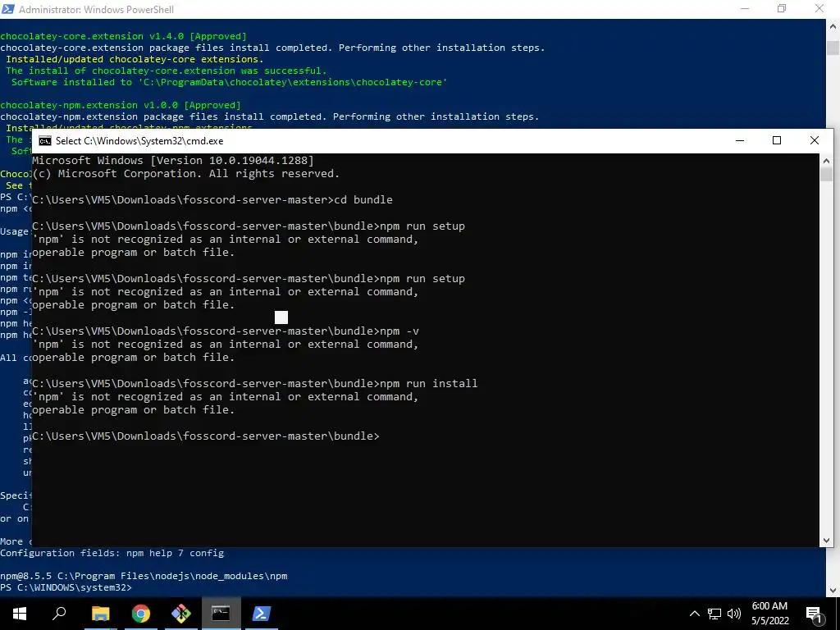Open the taskbar clock showing 6:00 AM
The image size is (840, 630).
click(x=769, y=614)
